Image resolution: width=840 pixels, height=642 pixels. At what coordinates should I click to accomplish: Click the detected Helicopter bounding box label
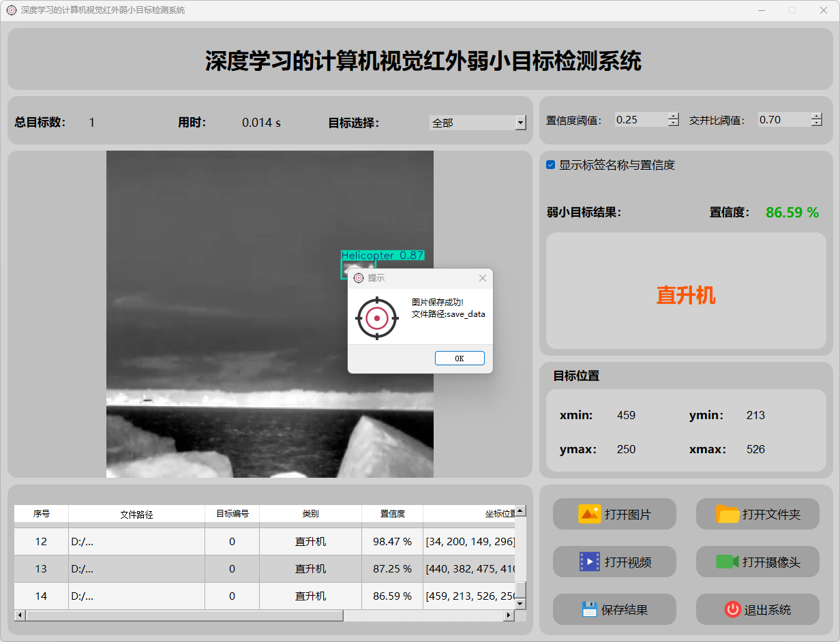coord(382,255)
